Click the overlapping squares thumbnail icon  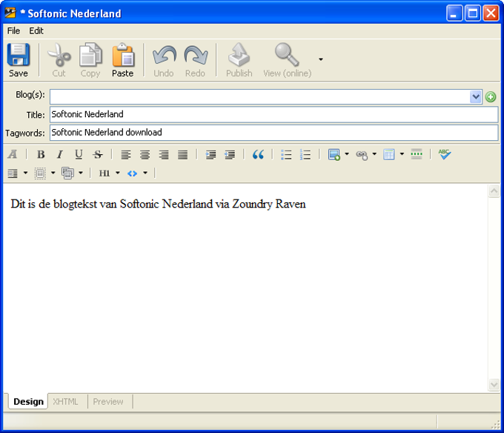[x=68, y=173]
